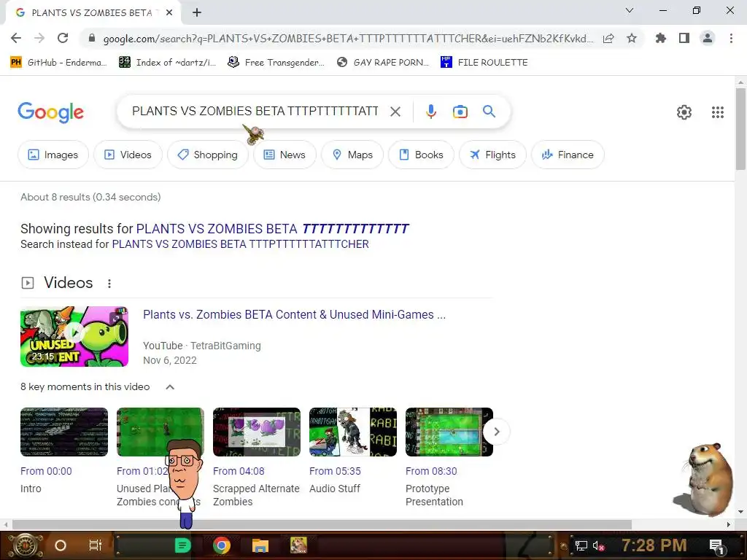Share this page via address bar icon

(608, 39)
